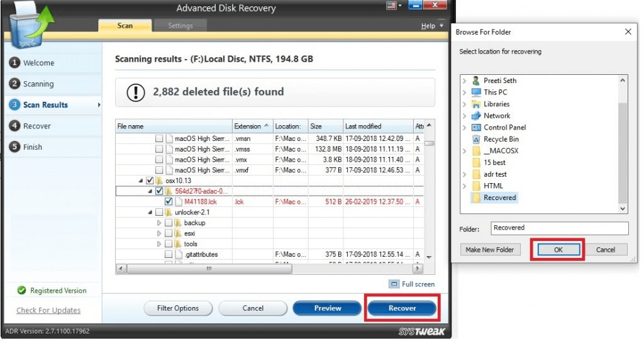The image size is (644, 341).
Task: Click step 4 Recover number icon
Action: [15, 126]
